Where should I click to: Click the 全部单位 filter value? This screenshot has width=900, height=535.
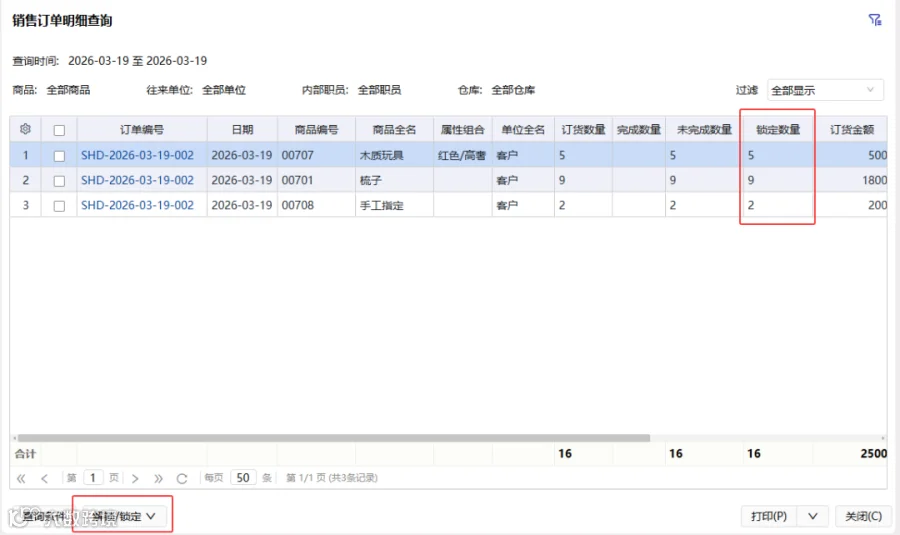[x=224, y=90]
